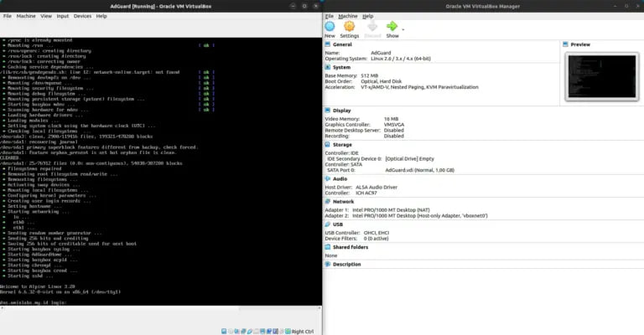Click the login prompt in the VM console
Image resolution: width=644 pixels, height=335 pixels.
pyautogui.click(x=34, y=302)
